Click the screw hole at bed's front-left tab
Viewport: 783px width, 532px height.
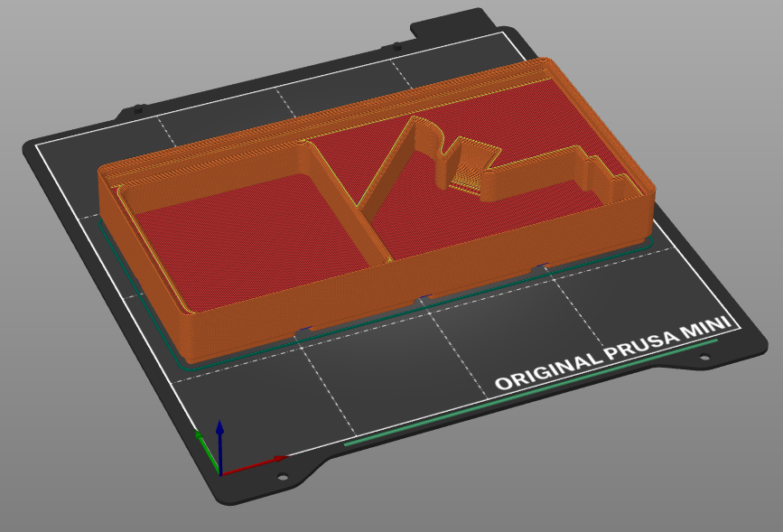pos(282,478)
